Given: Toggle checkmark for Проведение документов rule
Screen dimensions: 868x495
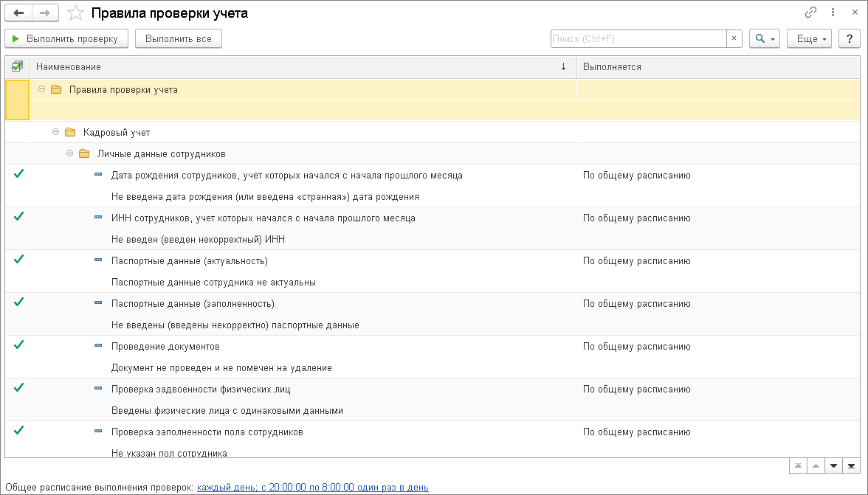Looking at the screenshot, I should (x=18, y=345).
